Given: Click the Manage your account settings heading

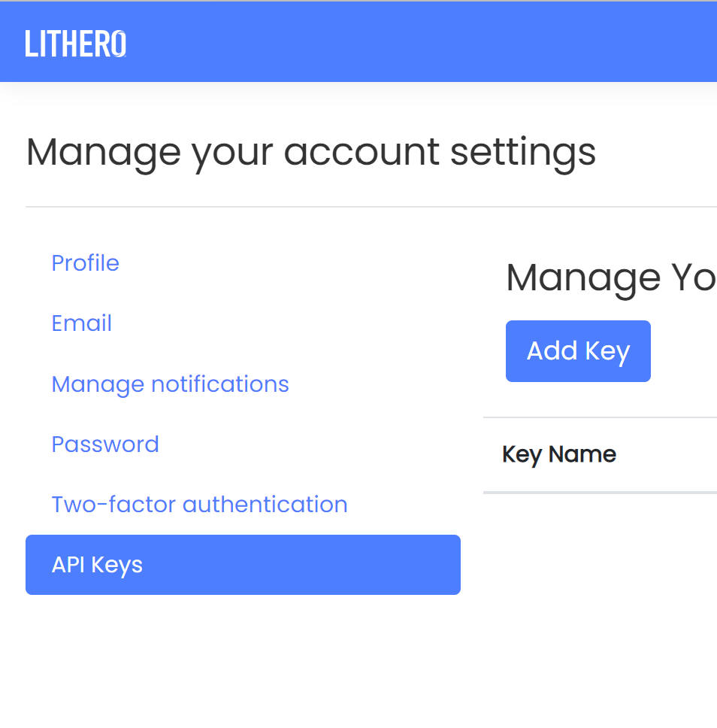Looking at the screenshot, I should 311,153.
